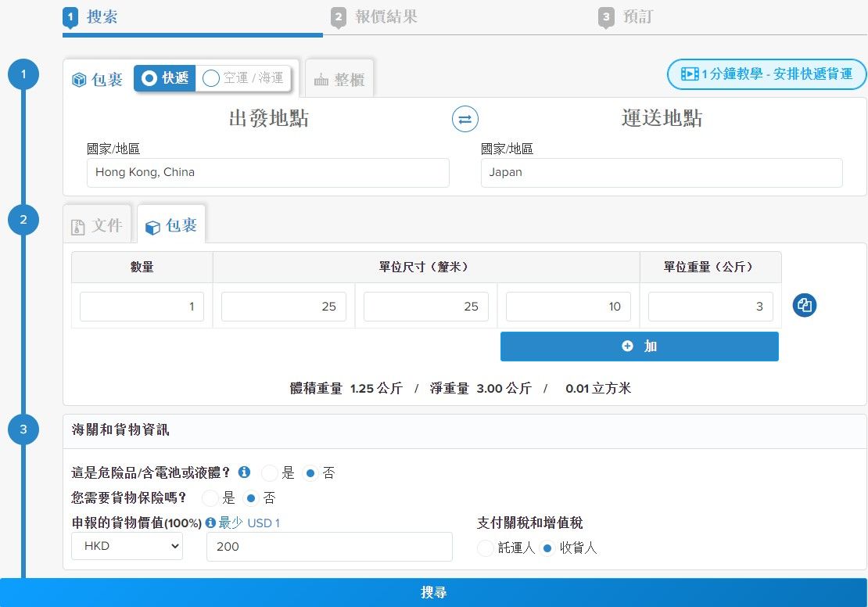
Task: Click info icon beside dangerous goods question
Action: click(244, 472)
